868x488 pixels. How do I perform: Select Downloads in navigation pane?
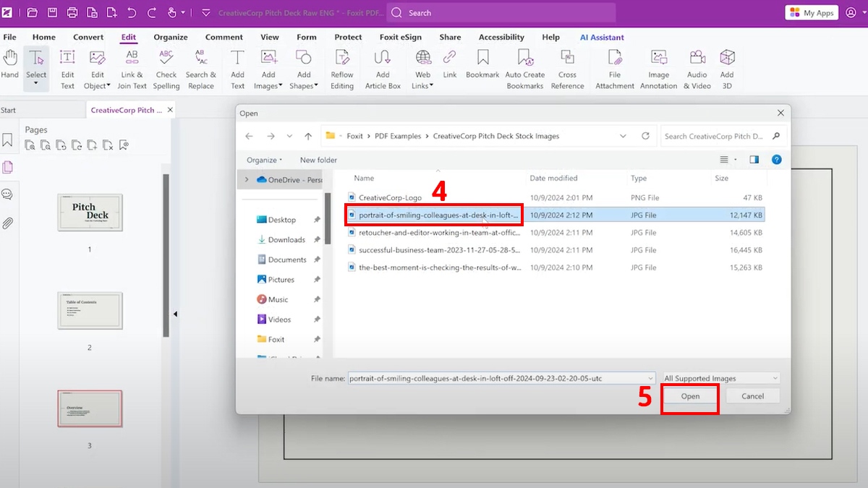[286, 239]
